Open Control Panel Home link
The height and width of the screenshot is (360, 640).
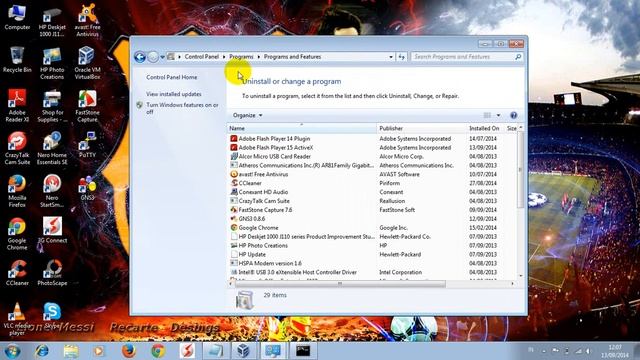pos(171,77)
